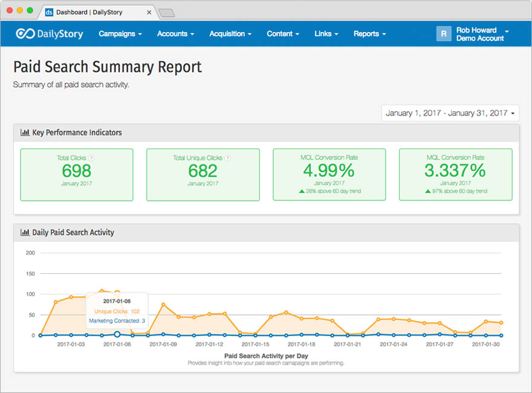Click the 2017-01-09 Unique Clicks peak point
The width and height of the screenshot is (532, 393).
click(163, 305)
